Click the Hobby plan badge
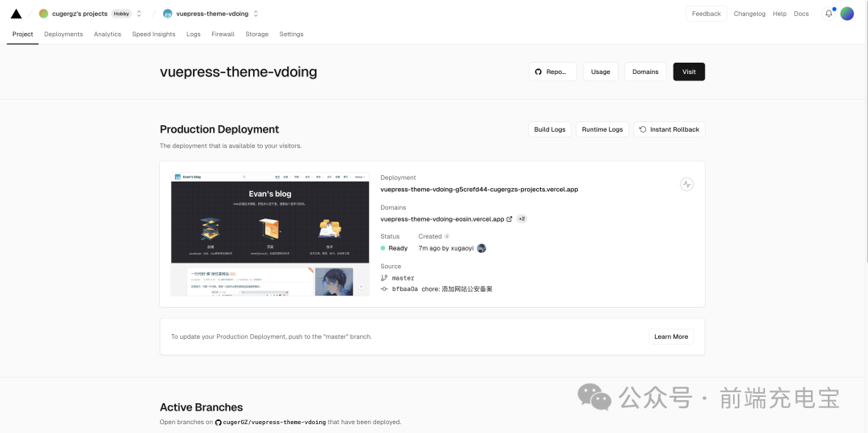868x433 pixels. pyautogui.click(x=121, y=14)
